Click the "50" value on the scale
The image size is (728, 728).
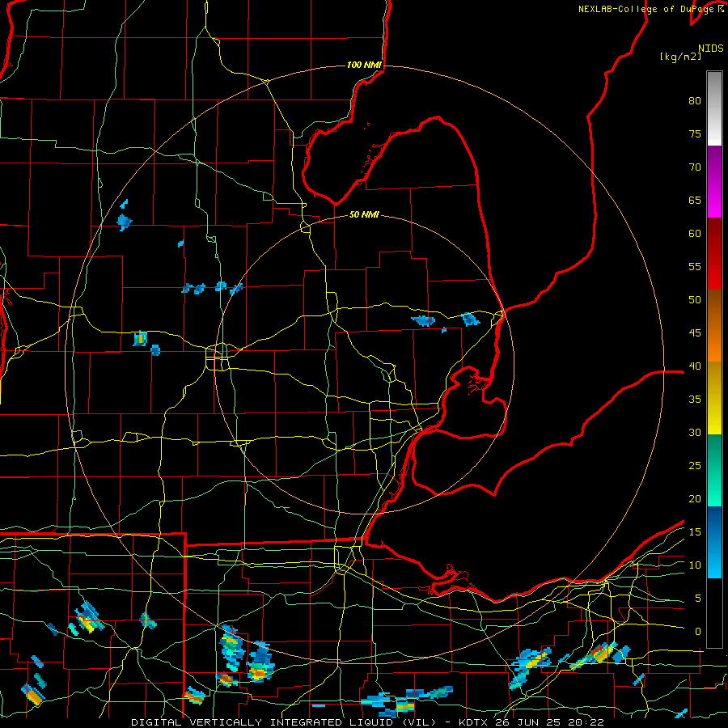pyautogui.click(x=695, y=300)
